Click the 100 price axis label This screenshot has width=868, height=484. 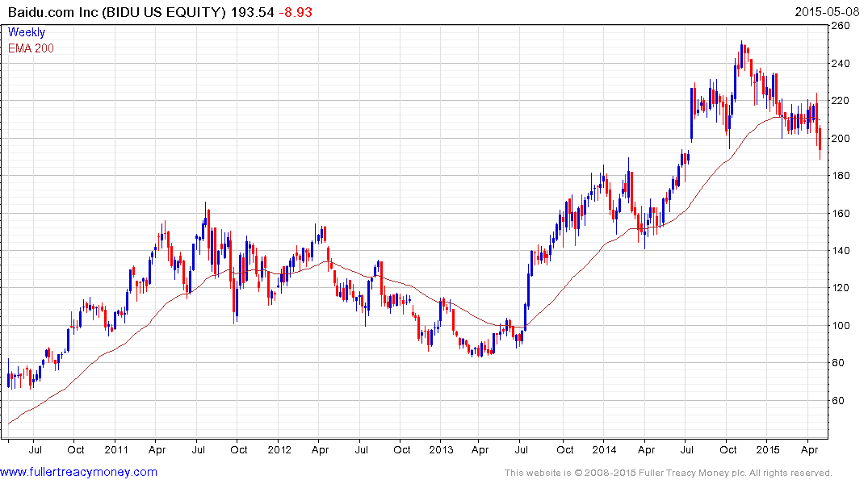(841, 325)
